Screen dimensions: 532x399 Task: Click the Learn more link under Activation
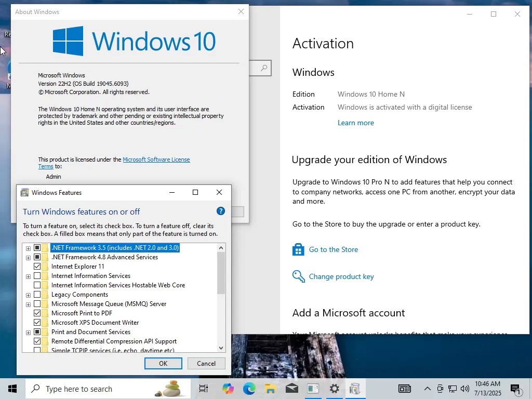pyautogui.click(x=355, y=123)
